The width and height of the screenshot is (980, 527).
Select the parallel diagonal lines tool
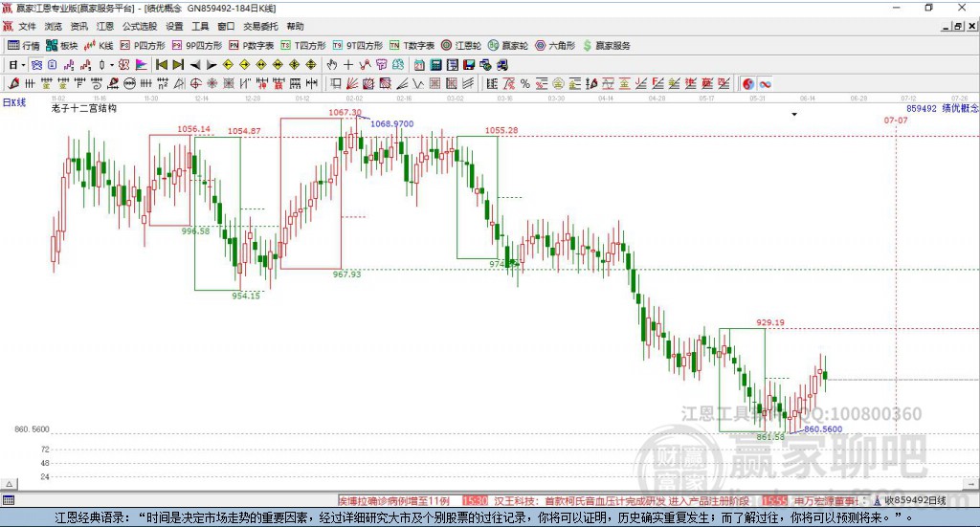[467, 83]
